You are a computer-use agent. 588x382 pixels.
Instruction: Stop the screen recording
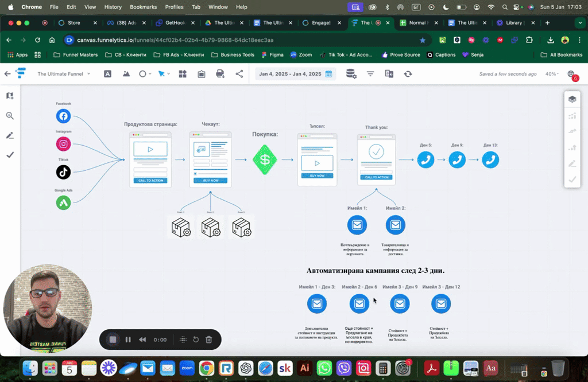pos(113,340)
